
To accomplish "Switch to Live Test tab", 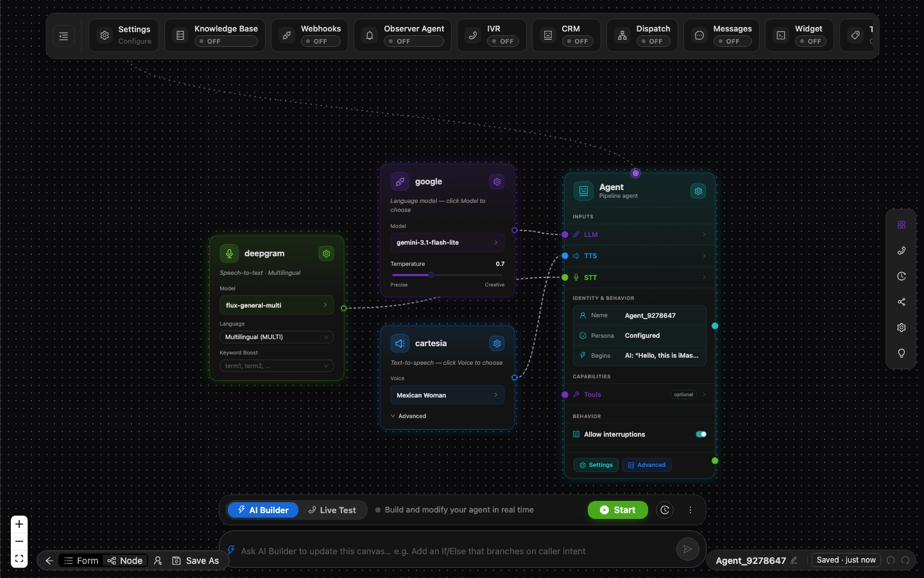I will pyautogui.click(x=332, y=510).
